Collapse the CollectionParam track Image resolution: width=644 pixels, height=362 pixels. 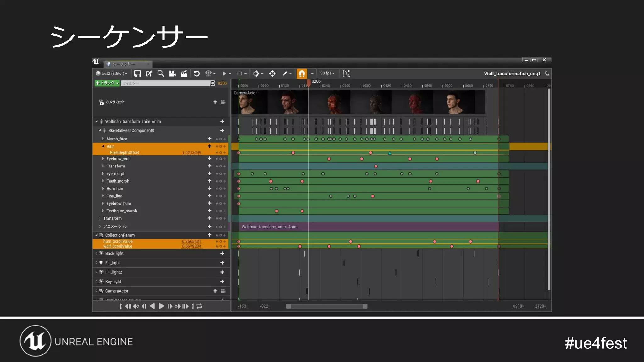click(x=97, y=235)
